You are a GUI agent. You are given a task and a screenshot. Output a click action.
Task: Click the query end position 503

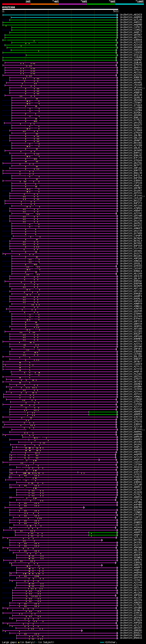(115, 11)
